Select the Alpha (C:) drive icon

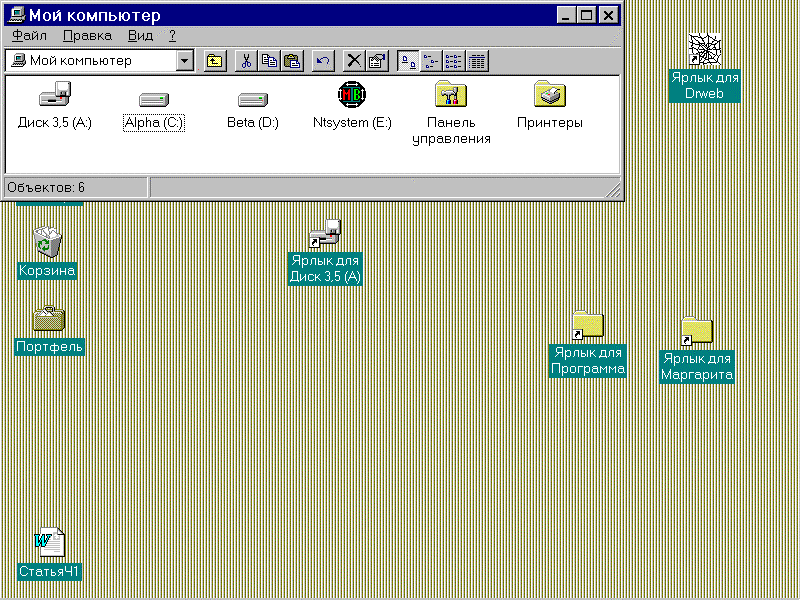coord(154,99)
